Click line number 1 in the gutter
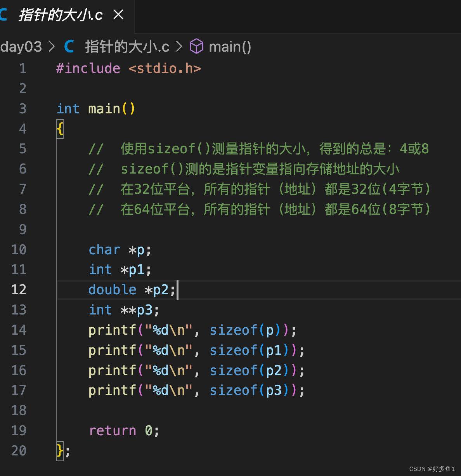The height and width of the screenshot is (476, 461). click(23, 68)
